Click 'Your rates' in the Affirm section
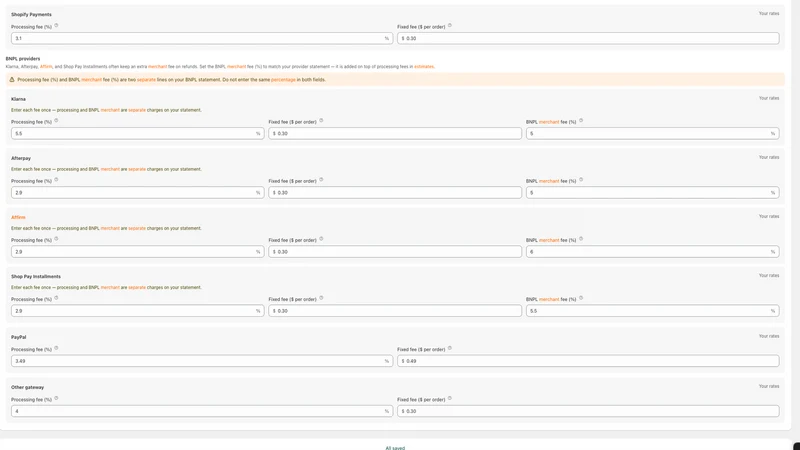The width and height of the screenshot is (800, 450). coord(769,216)
